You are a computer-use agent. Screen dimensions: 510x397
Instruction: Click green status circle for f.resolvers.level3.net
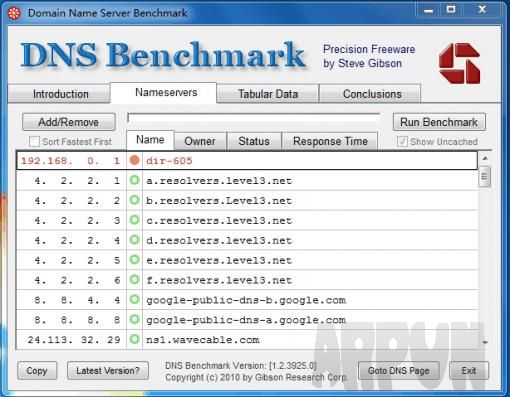pos(134,280)
